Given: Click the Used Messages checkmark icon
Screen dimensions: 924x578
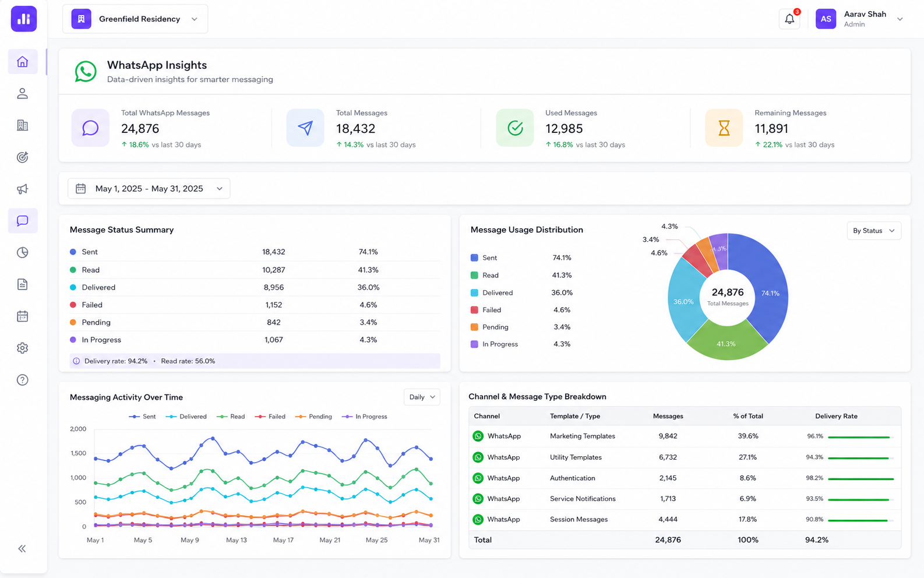Looking at the screenshot, I should coord(515,128).
